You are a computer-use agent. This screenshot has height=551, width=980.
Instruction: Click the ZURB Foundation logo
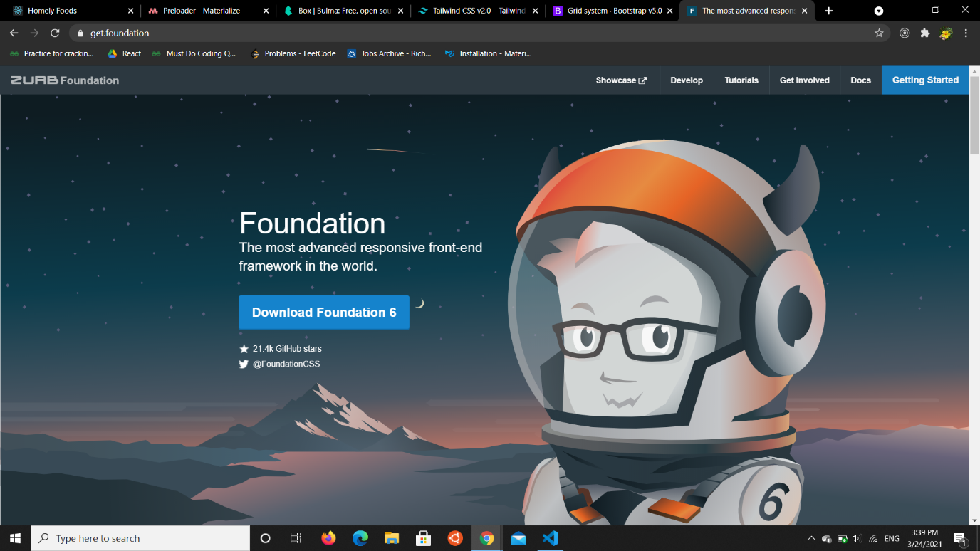pos(65,80)
